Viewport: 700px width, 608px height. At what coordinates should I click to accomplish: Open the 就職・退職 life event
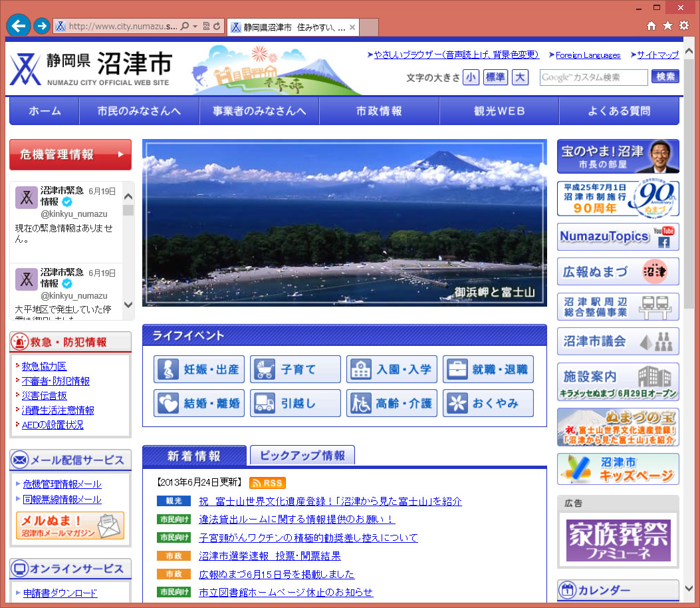(x=489, y=369)
